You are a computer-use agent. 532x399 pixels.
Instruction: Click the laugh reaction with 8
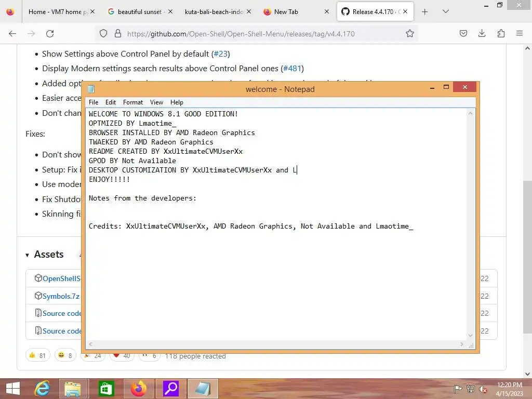click(65, 355)
